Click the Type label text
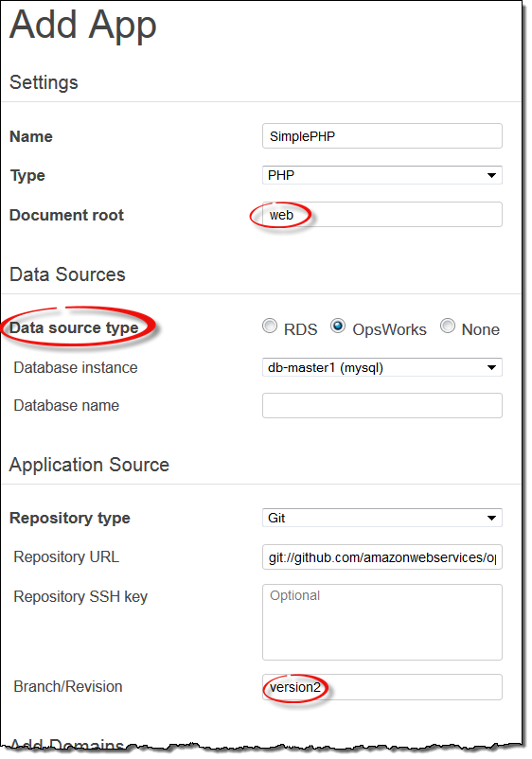This screenshot has width=532, height=759. [x=27, y=176]
